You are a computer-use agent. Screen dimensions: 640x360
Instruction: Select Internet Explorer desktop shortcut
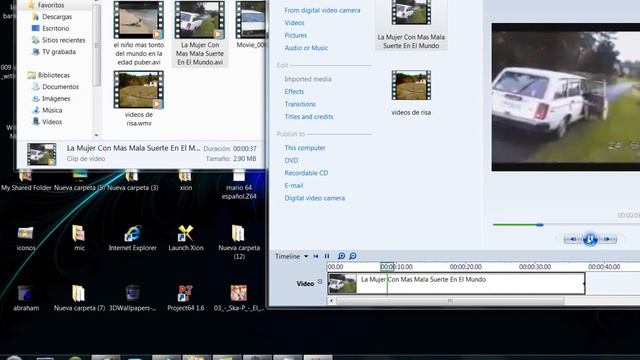coord(133,238)
